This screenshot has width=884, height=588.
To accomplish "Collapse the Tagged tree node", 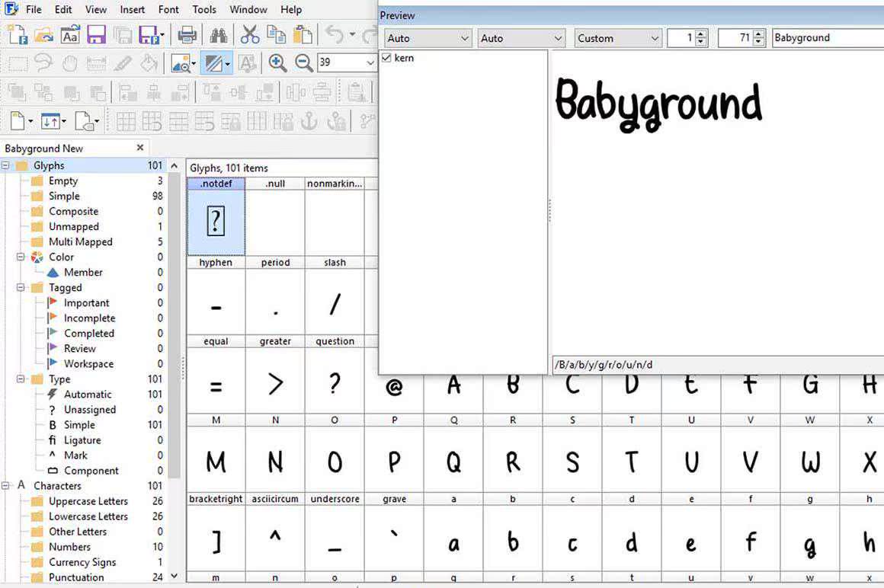I will pyautogui.click(x=21, y=287).
